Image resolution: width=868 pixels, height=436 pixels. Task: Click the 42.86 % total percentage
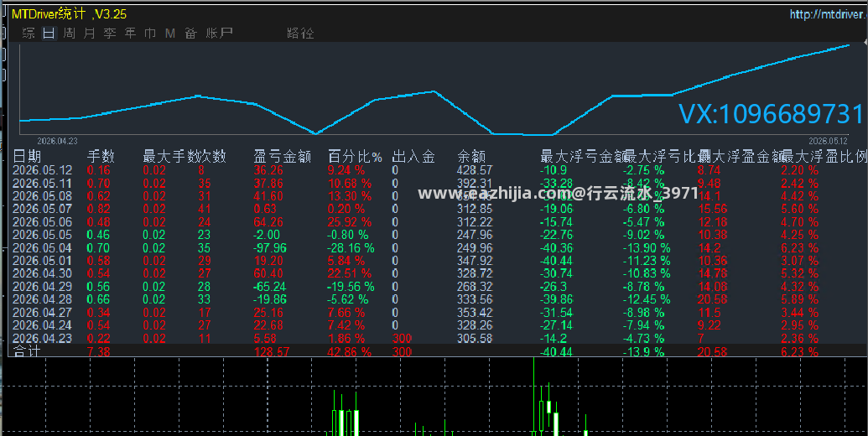tap(350, 351)
